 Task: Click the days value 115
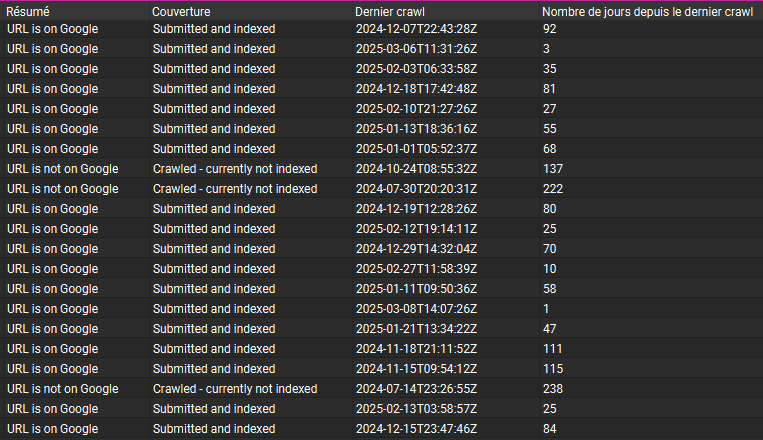pyautogui.click(x=553, y=368)
